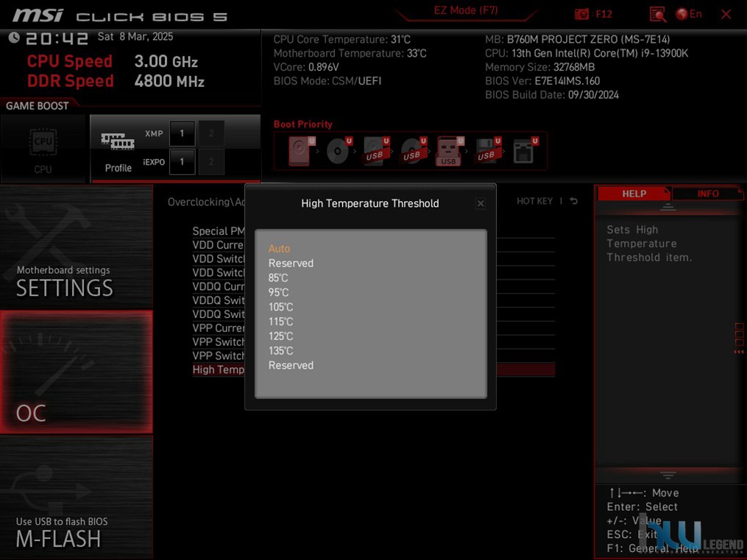Viewport: 747px width, 560px height.
Task: Click the date Sat 8 Mar, 2025
Action: coord(135,37)
